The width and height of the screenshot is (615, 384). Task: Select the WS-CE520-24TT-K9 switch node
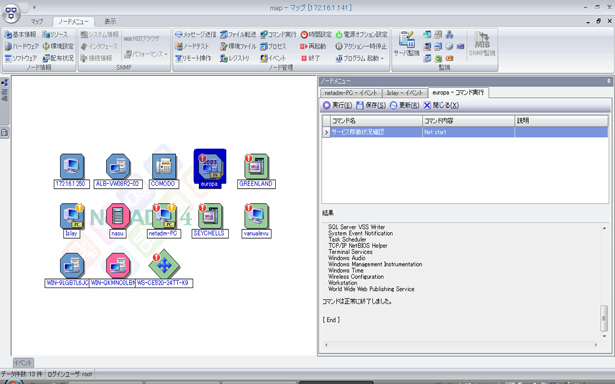[x=164, y=264]
